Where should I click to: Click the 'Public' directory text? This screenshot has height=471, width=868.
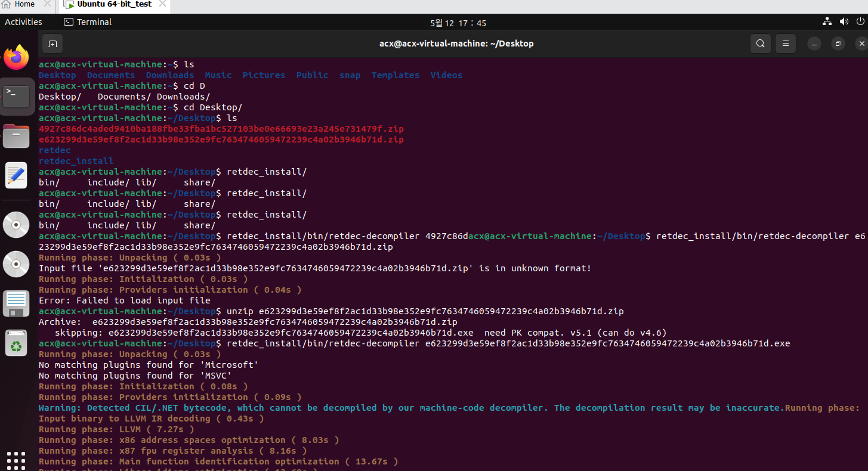point(312,75)
